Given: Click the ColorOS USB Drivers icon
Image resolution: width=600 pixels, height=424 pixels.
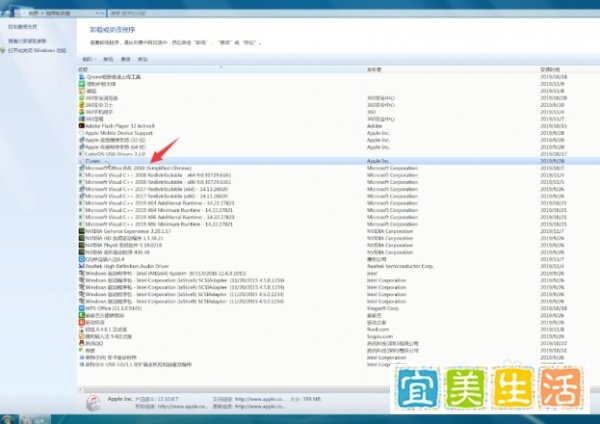Looking at the screenshot, I should point(82,154).
